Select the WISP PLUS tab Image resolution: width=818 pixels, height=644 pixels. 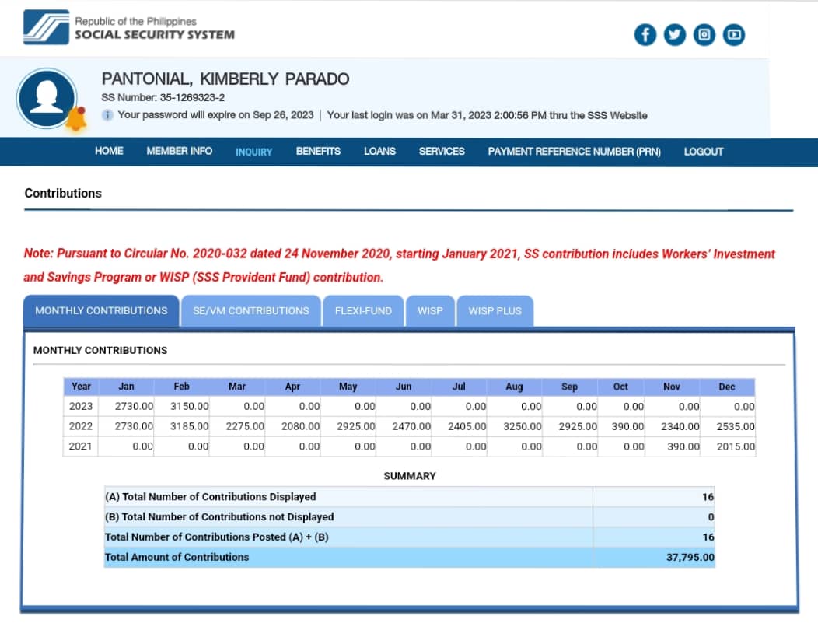pos(495,310)
